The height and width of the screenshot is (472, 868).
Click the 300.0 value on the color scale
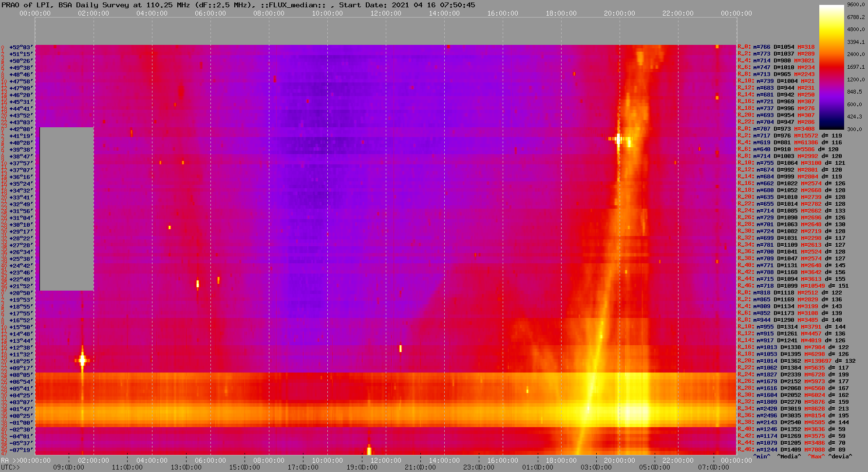tap(854, 129)
